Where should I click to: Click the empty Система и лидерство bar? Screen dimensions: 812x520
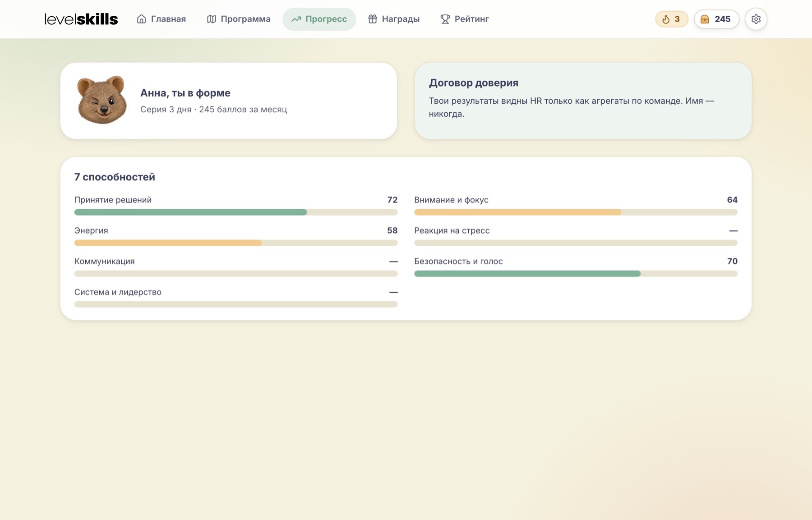click(236, 304)
